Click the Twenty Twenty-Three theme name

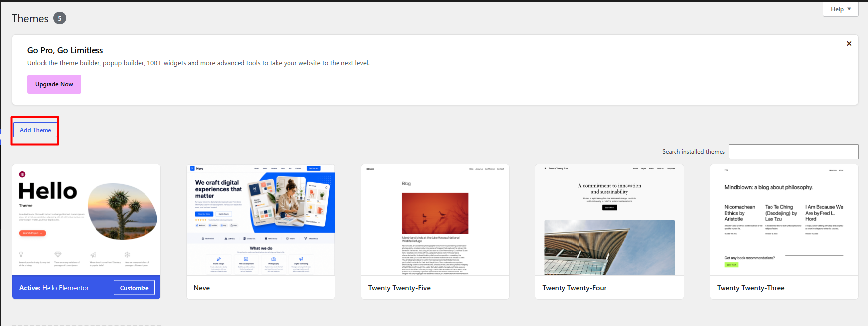751,288
